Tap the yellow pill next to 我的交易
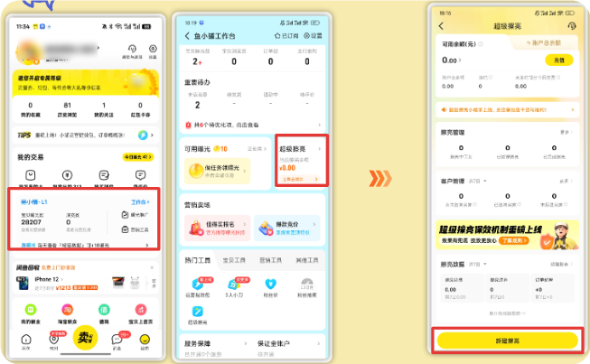 coord(138,157)
